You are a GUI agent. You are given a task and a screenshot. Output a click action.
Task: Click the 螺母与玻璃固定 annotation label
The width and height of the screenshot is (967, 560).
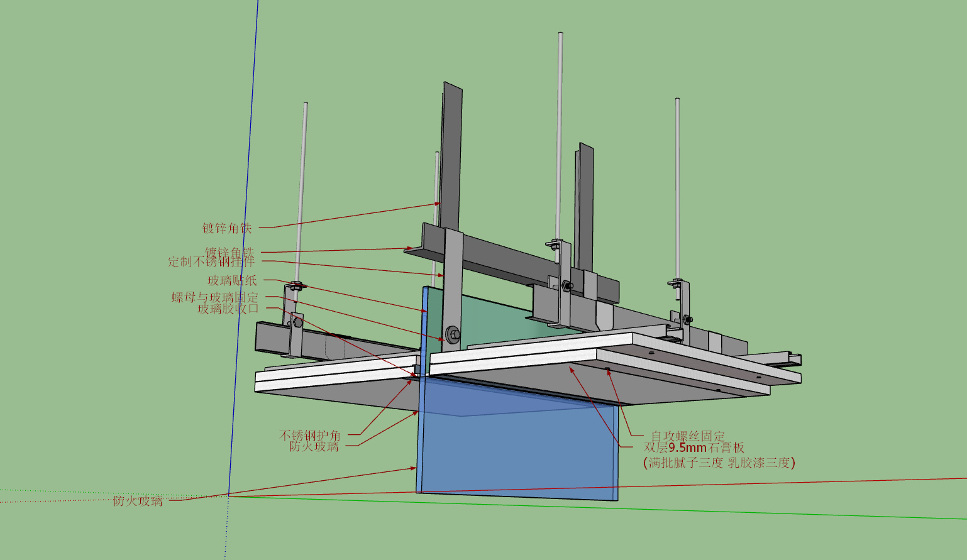click(x=215, y=297)
